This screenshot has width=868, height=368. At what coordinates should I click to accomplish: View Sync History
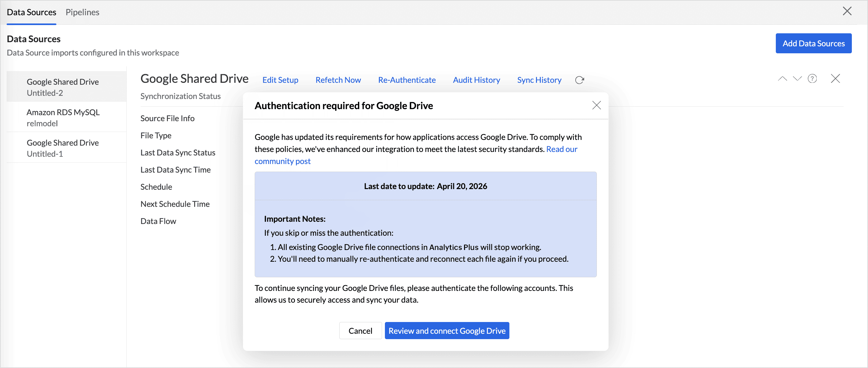point(539,80)
